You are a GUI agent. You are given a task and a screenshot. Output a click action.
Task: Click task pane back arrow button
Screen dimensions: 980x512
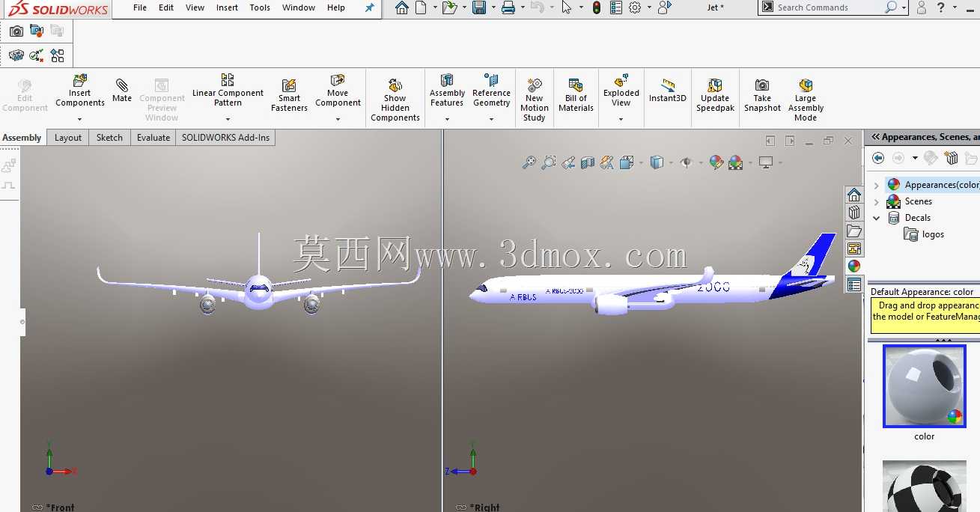point(878,158)
